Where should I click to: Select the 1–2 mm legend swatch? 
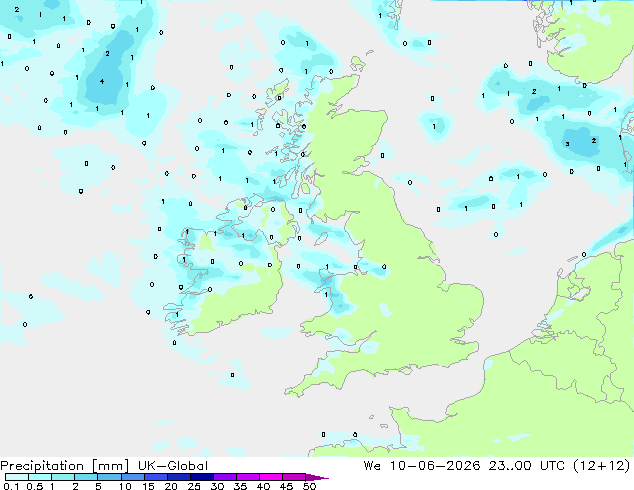(63, 477)
